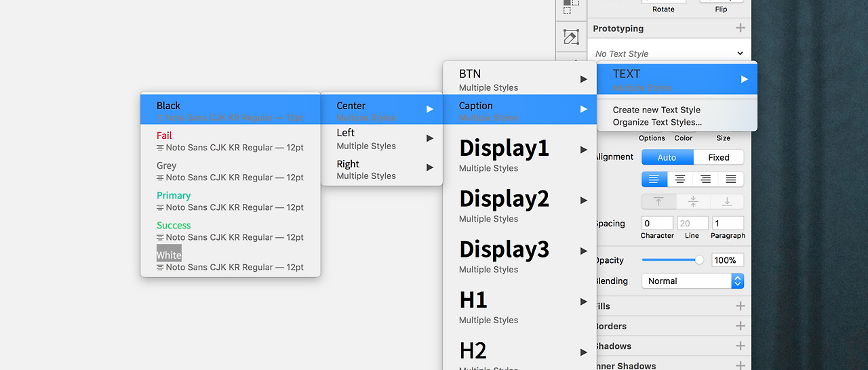Click Organize Text Styles…
This screenshot has height=370, width=868.
(x=657, y=122)
